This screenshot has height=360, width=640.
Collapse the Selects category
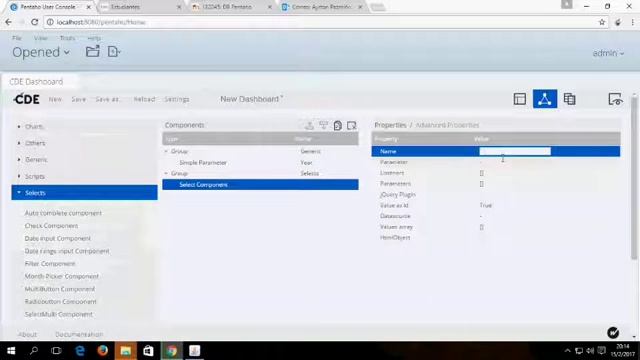[84, 193]
